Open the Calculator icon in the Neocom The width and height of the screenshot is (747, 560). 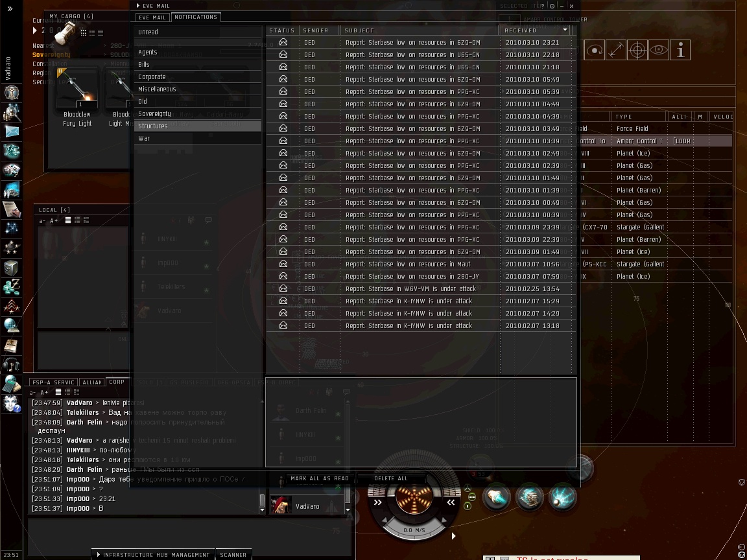coord(12,384)
